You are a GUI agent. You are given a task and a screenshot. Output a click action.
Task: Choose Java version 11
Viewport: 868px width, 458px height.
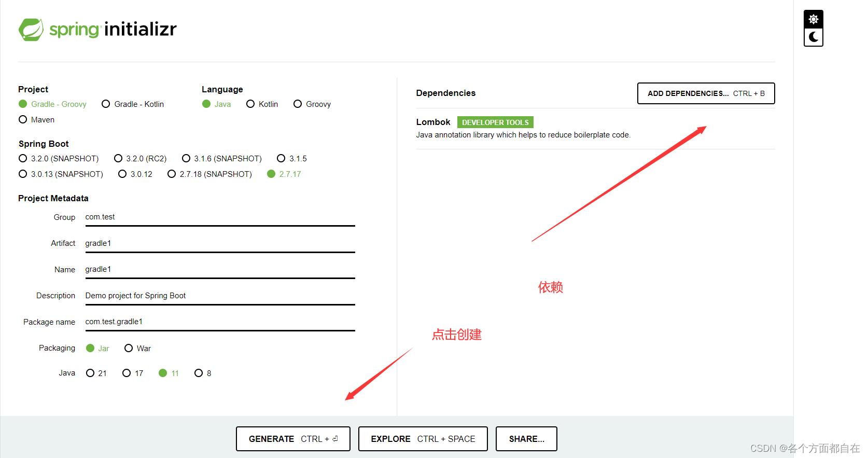coord(169,373)
